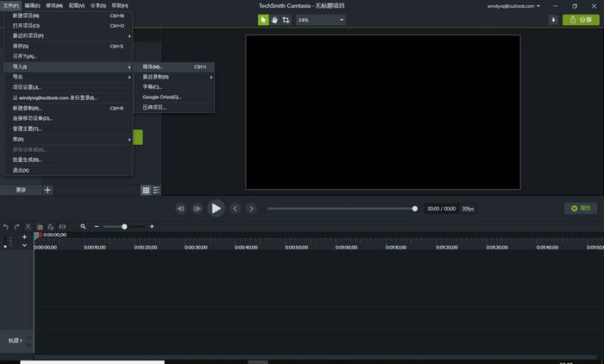This screenshot has height=364, width=604.
Task: Activate the hand Pan tool
Action: click(x=274, y=20)
